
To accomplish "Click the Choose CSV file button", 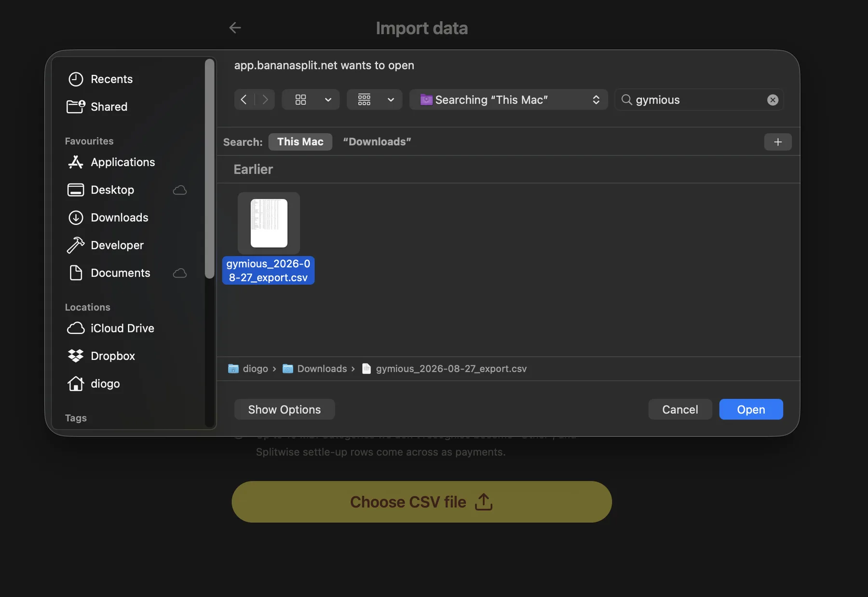I will pyautogui.click(x=421, y=502).
